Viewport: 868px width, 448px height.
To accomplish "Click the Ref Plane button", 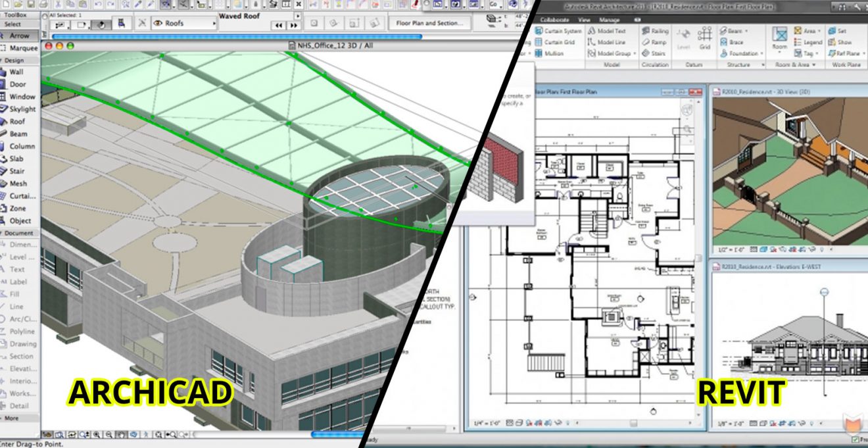I will (848, 53).
